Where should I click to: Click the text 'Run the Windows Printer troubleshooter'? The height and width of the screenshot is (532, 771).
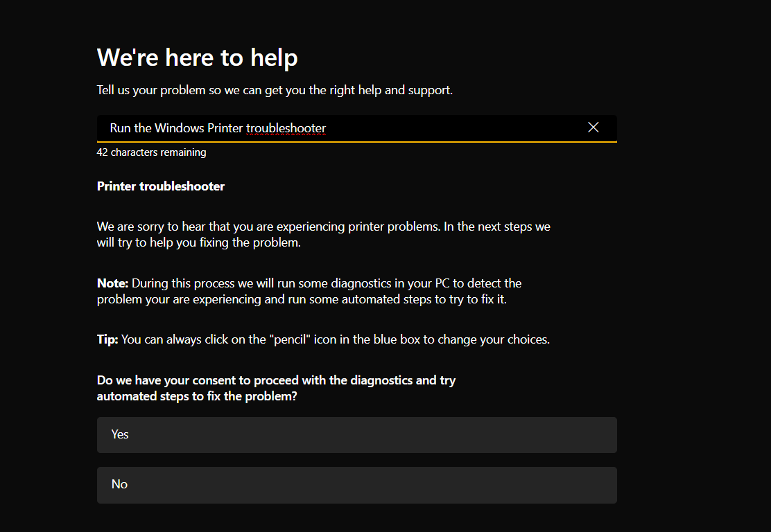(x=218, y=128)
